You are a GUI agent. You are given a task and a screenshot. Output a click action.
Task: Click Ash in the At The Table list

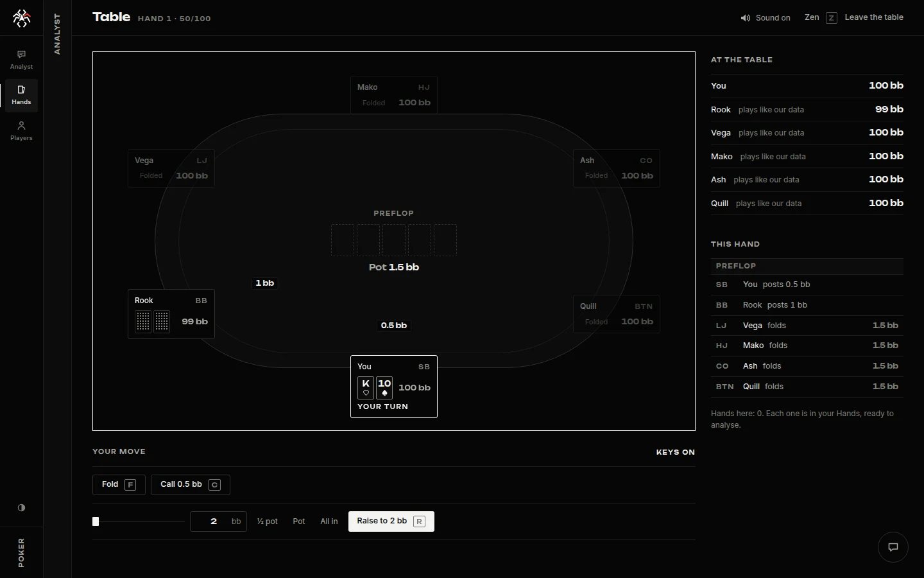click(x=807, y=180)
